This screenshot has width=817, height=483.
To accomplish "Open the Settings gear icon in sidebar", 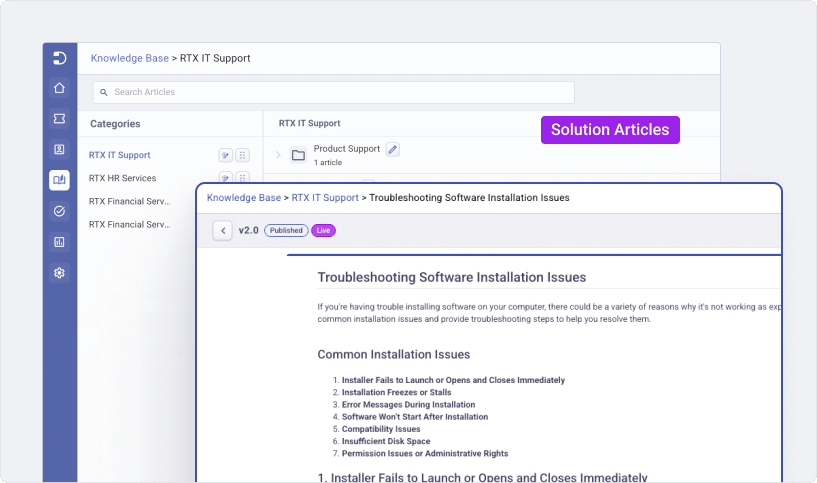I will click(x=59, y=273).
